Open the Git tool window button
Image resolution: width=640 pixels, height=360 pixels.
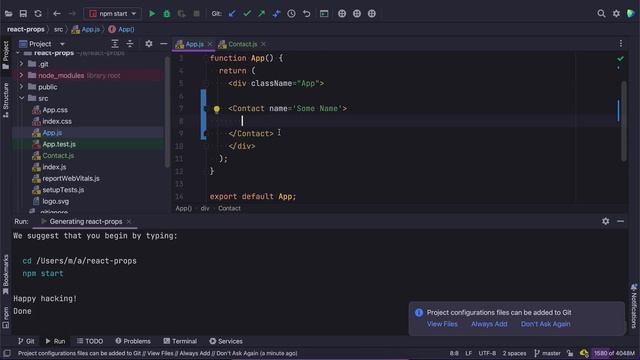26,341
